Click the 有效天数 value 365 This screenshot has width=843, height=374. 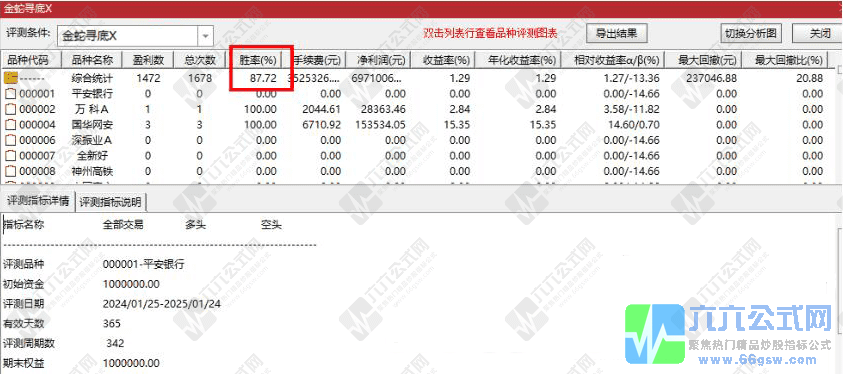coord(112,323)
